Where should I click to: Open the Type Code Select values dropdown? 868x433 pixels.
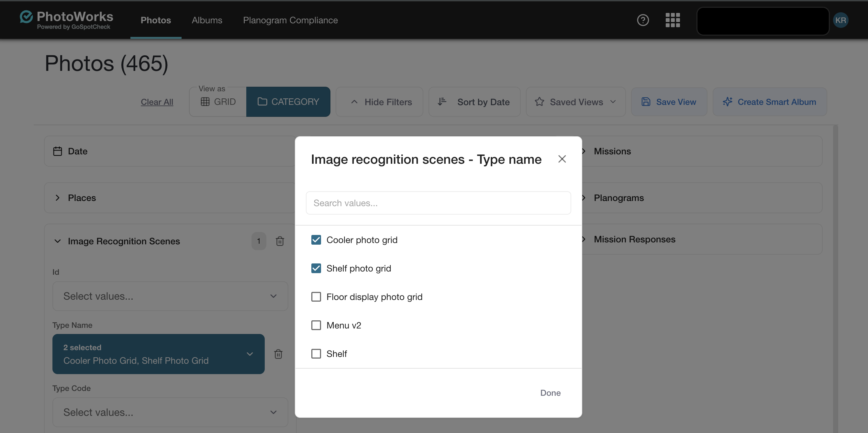tap(170, 412)
